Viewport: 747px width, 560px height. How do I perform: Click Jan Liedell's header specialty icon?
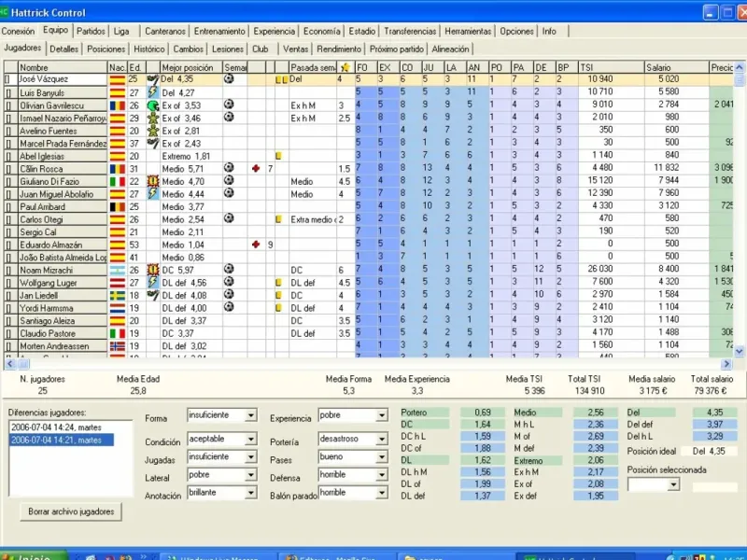click(x=153, y=295)
